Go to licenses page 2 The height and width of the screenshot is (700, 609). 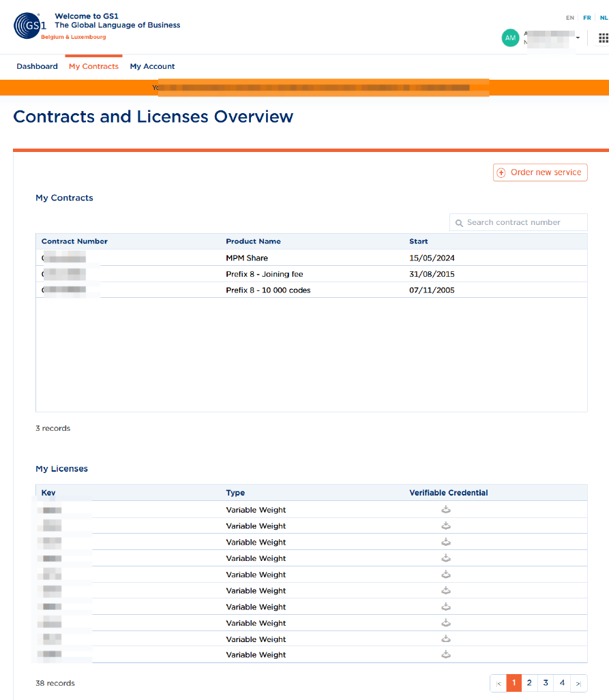coord(529,683)
